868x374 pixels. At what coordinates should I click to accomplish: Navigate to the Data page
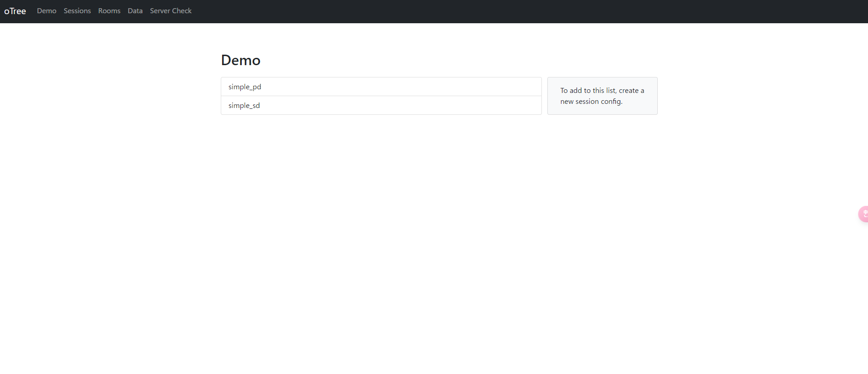[135, 11]
